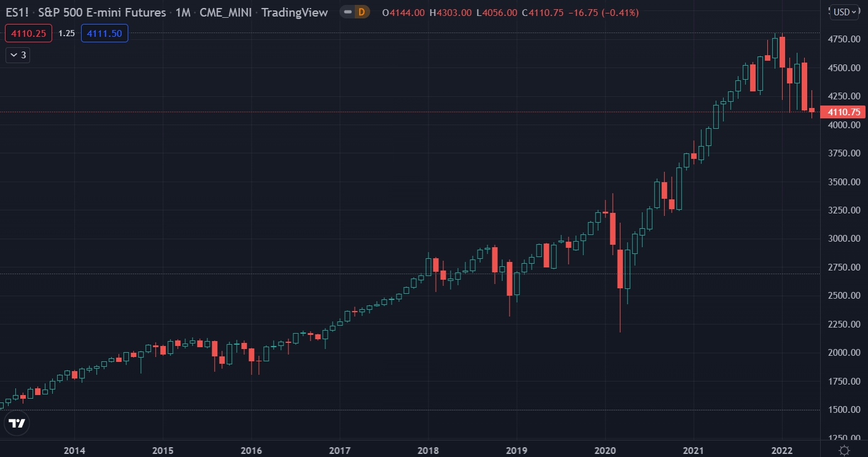Click the 1500.00 price axis label
This screenshot has width=868, height=457.
843,410
